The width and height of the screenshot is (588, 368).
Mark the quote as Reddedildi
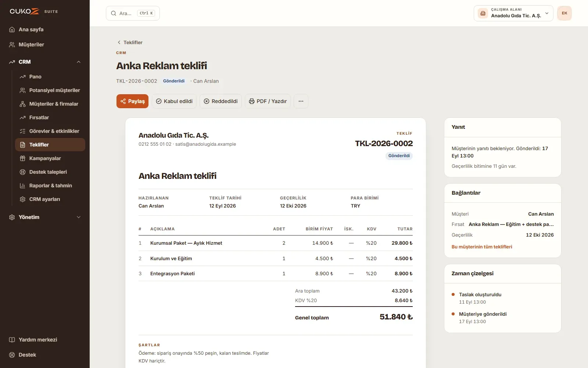220,101
